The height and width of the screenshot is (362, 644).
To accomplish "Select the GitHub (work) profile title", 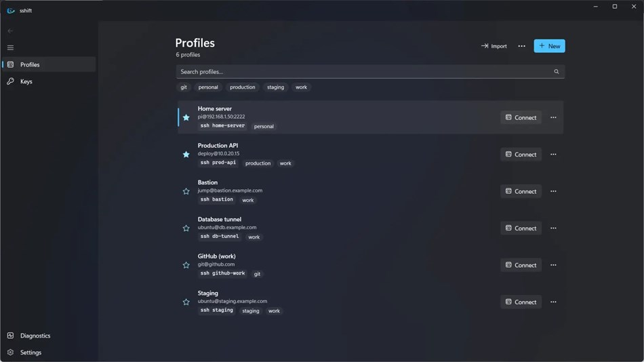I will (x=216, y=256).
